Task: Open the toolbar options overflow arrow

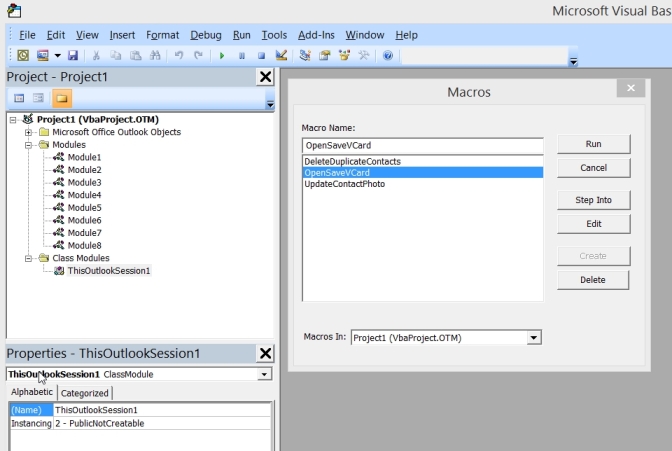Action: pyautogui.click(x=573, y=61)
